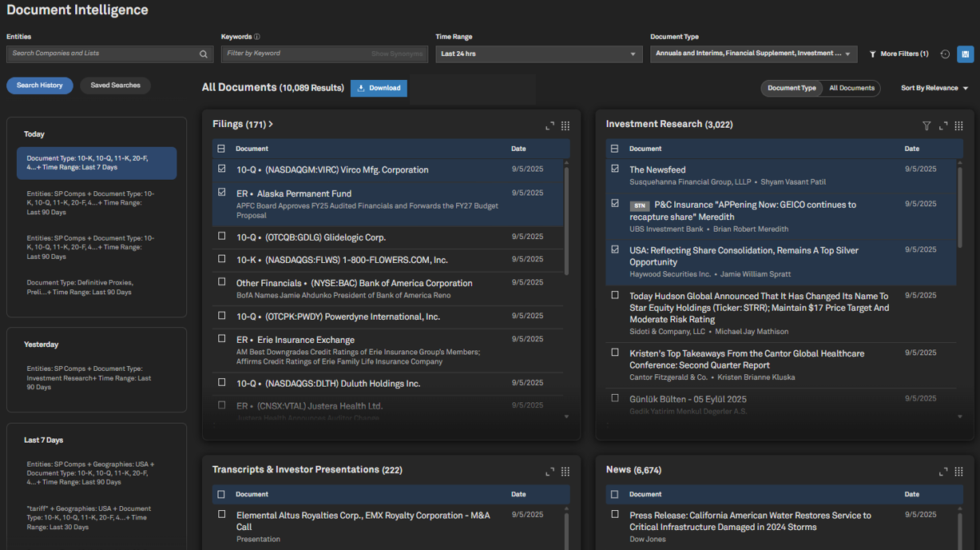Expand the News panel to full view
980x550 pixels.
(x=943, y=471)
